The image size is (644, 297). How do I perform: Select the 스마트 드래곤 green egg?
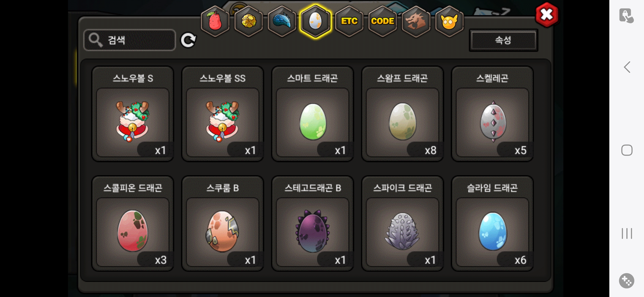pyautogui.click(x=313, y=114)
